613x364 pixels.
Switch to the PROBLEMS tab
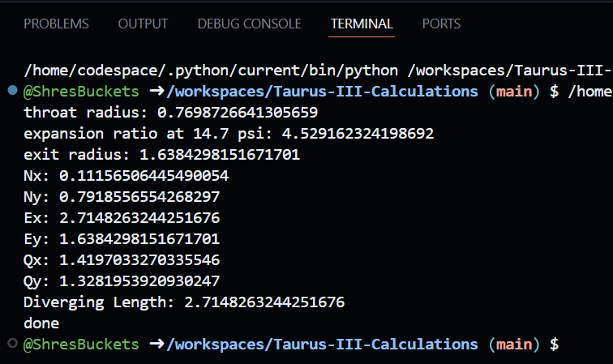point(57,24)
